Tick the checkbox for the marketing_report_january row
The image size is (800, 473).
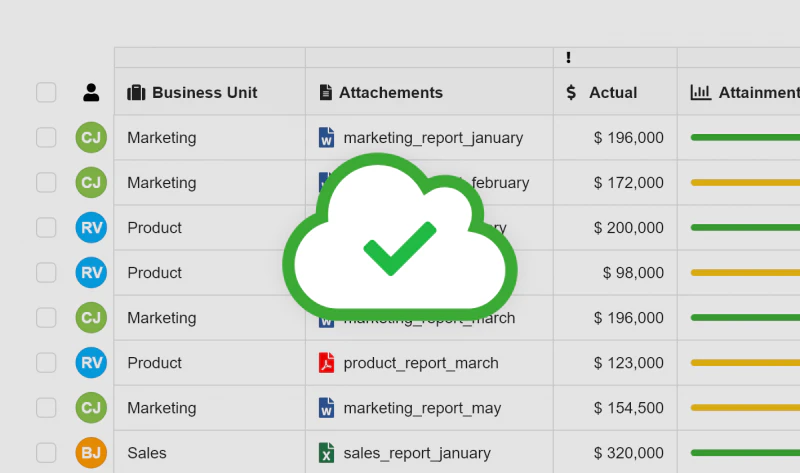(46, 137)
